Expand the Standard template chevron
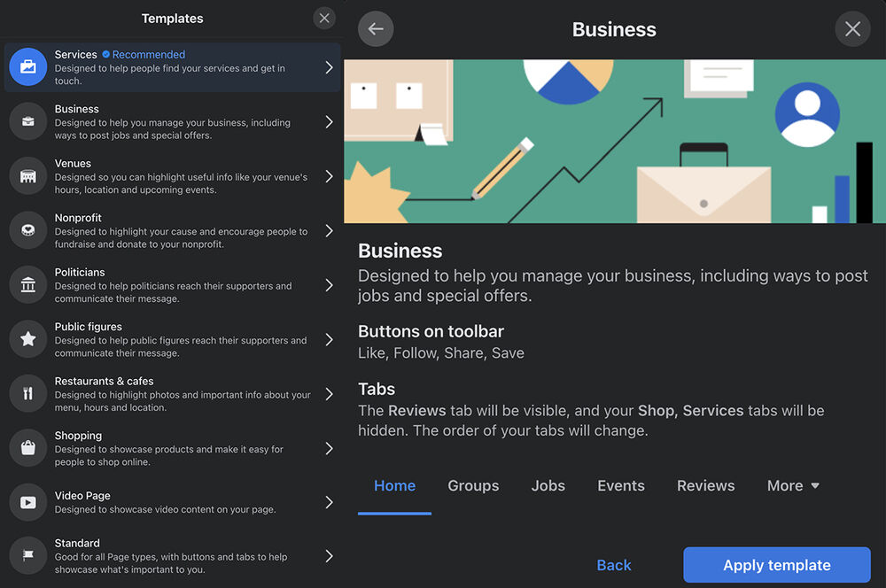The image size is (886, 588). coord(330,556)
